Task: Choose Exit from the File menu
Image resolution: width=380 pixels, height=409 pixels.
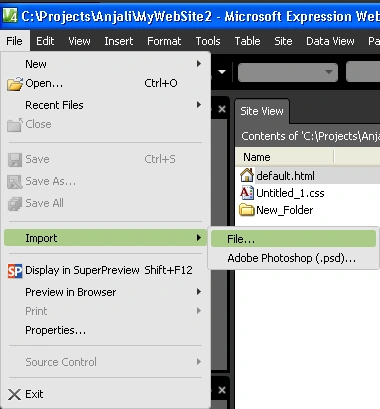Action: (x=105, y=394)
